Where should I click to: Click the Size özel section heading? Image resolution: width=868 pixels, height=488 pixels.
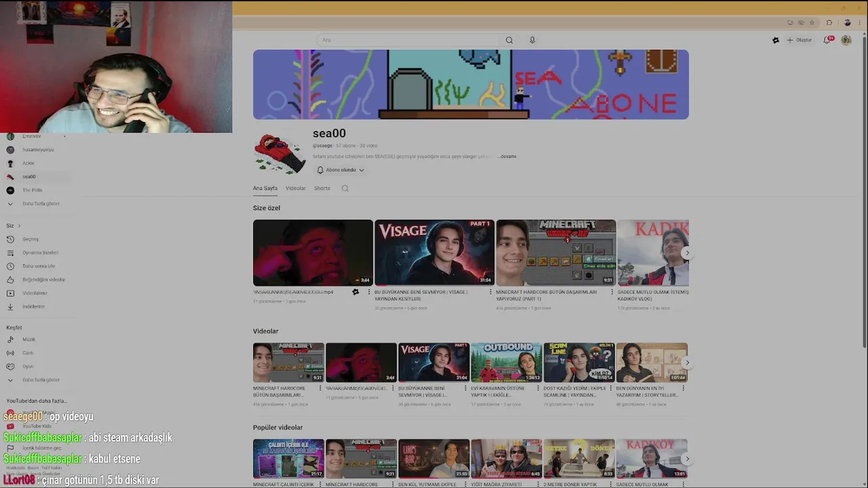click(267, 208)
